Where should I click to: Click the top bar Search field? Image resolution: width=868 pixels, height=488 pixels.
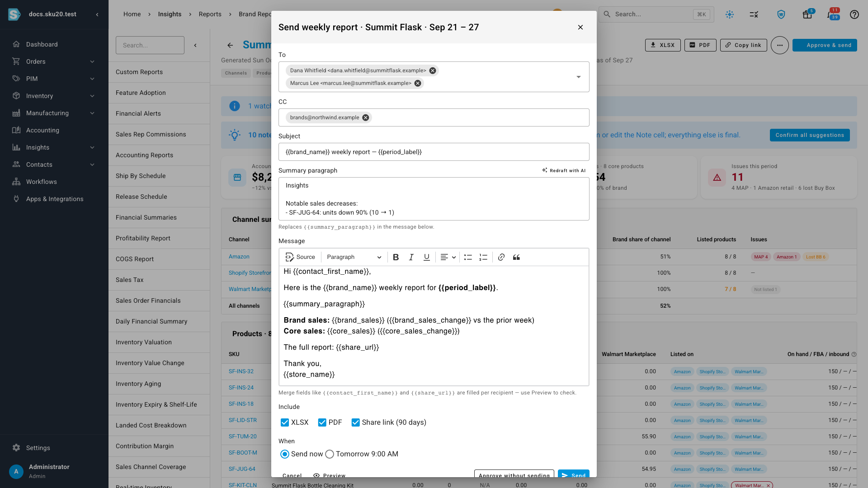pos(656,14)
